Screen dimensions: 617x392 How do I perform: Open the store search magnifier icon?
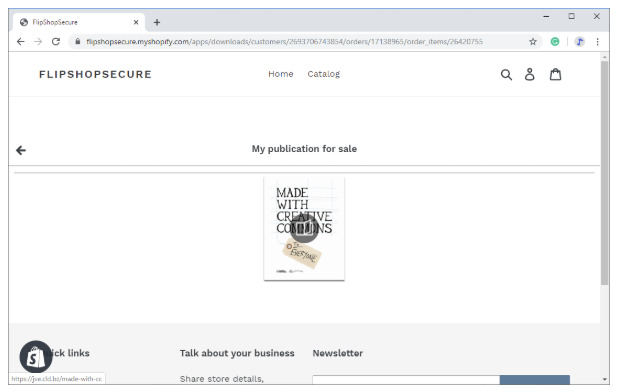coord(506,74)
